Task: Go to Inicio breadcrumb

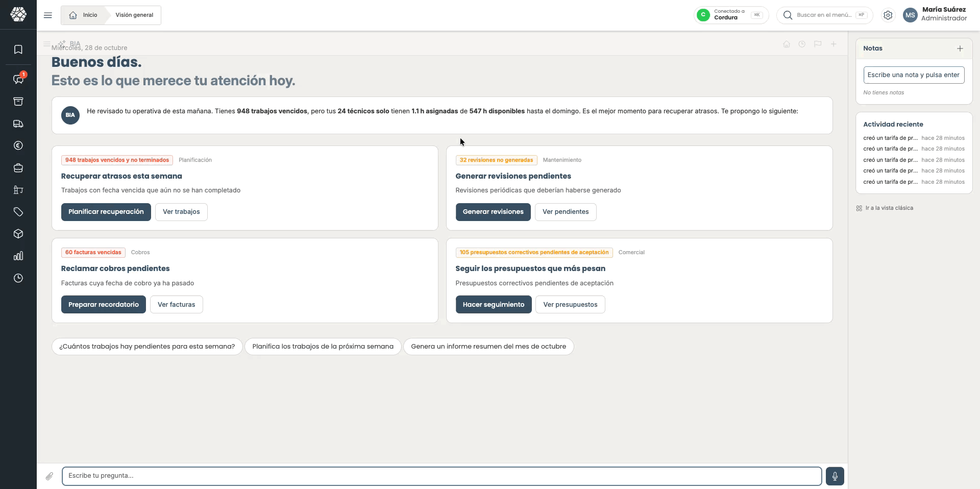Action: (84, 15)
